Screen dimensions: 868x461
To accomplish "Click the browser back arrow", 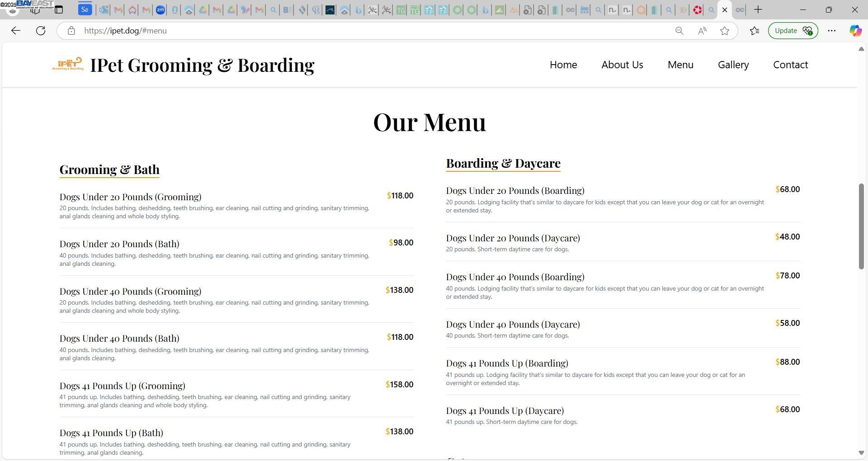I will pyautogui.click(x=16, y=31).
